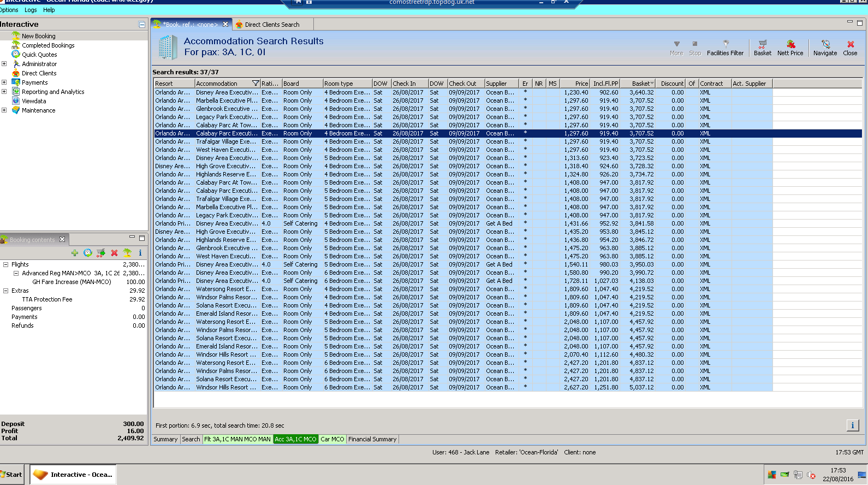
Task: Select New Booking in the navigation tree
Action: (38, 36)
